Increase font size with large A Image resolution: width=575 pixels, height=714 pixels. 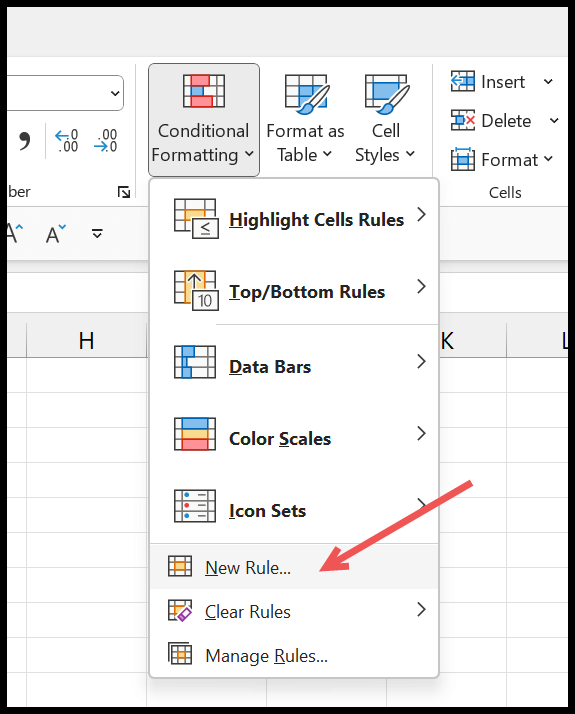coord(15,234)
